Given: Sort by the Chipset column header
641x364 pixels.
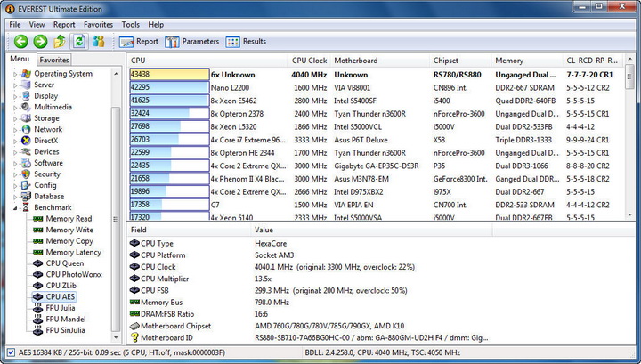Looking at the screenshot, I should pos(460,60).
